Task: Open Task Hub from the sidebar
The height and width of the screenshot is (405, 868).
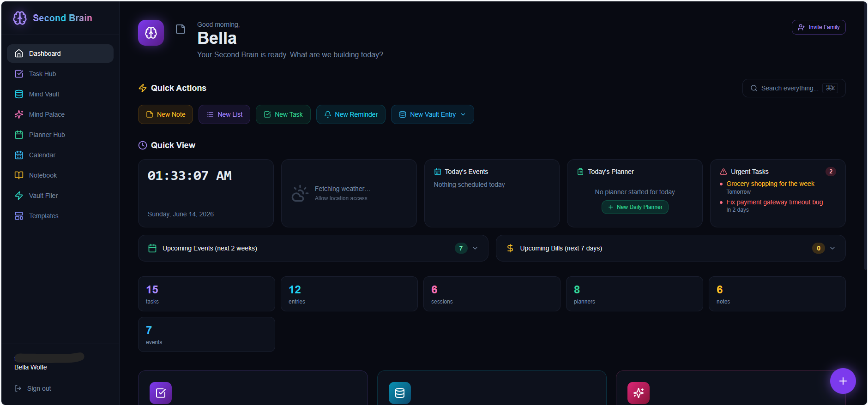Action: tap(60, 74)
